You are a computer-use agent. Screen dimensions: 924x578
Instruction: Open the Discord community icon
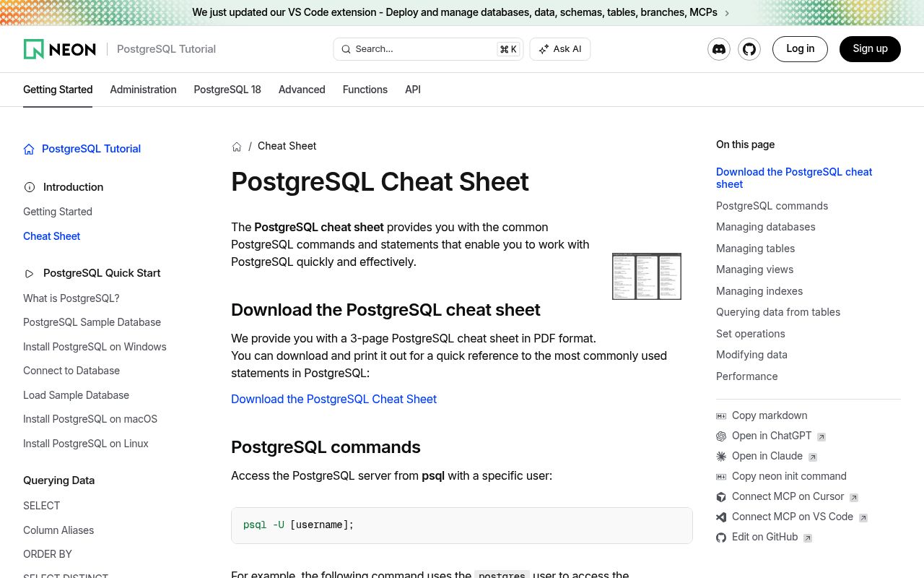coord(718,49)
